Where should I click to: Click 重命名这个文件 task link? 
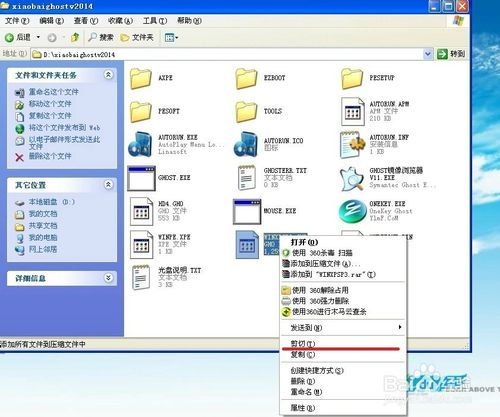pyautogui.click(x=54, y=92)
